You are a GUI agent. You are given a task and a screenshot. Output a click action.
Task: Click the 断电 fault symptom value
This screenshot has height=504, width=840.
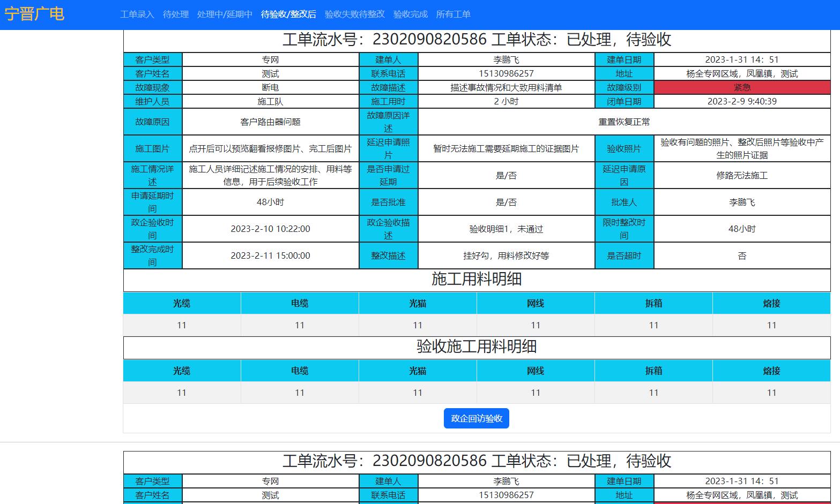(271, 87)
